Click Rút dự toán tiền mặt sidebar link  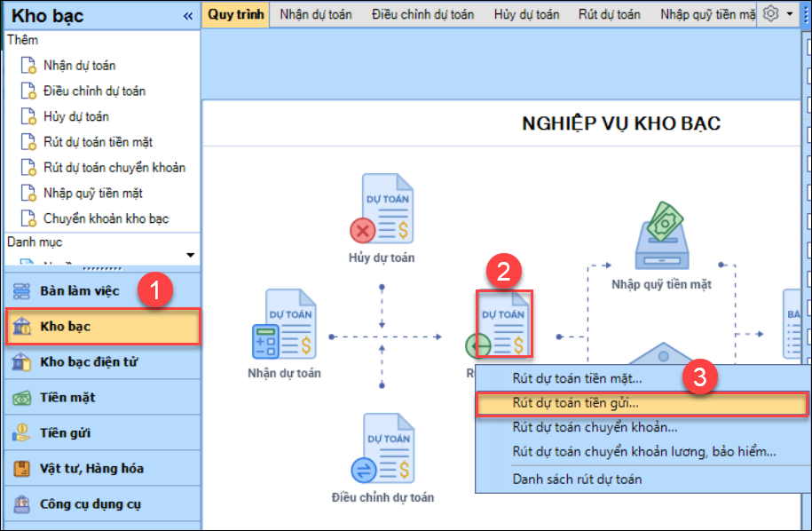coord(98,142)
